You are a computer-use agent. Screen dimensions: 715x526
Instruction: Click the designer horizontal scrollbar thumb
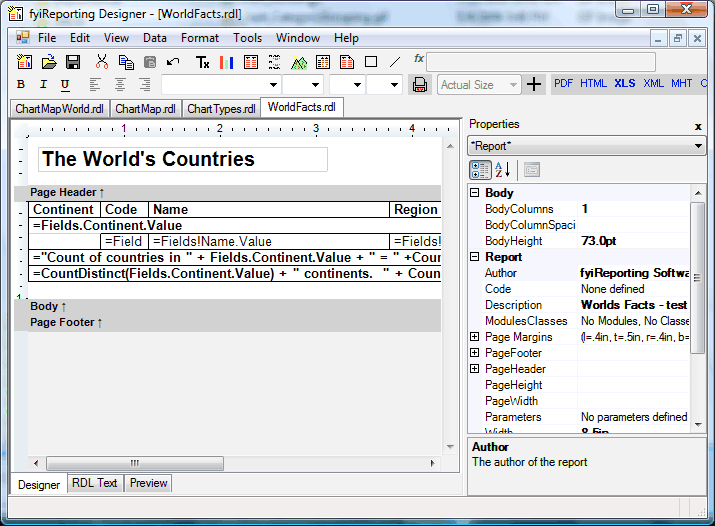[135, 464]
